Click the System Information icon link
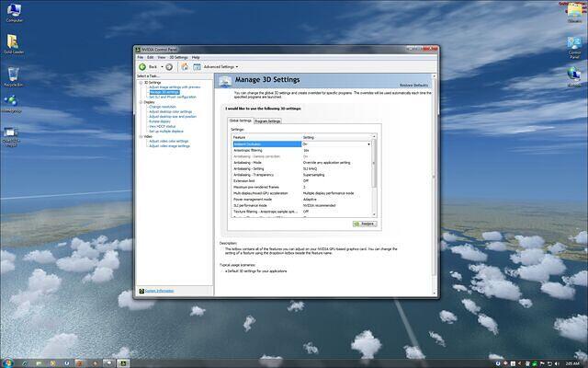The width and height of the screenshot is (588, 368). (141, 291)
